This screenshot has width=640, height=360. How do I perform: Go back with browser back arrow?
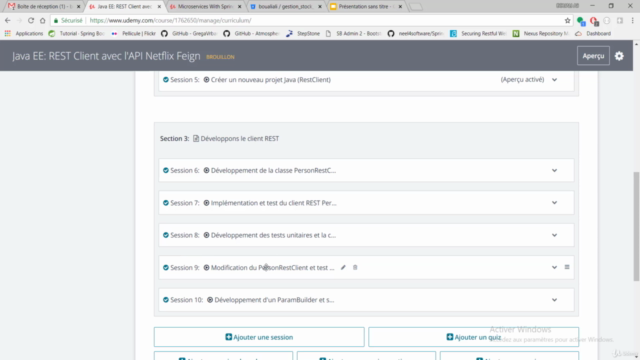[8, 20]
